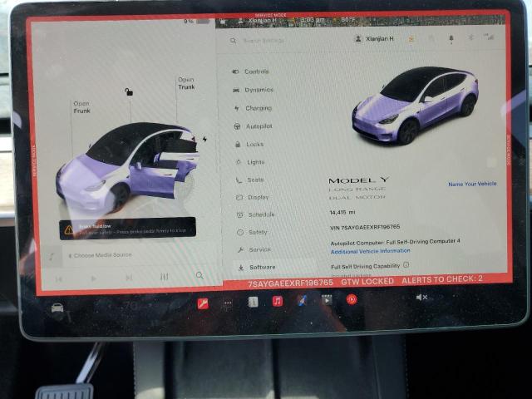Viewport: 532px width, 399px height.
Task: Open the Theater video app icon
Action: click(x=327, y=300)
